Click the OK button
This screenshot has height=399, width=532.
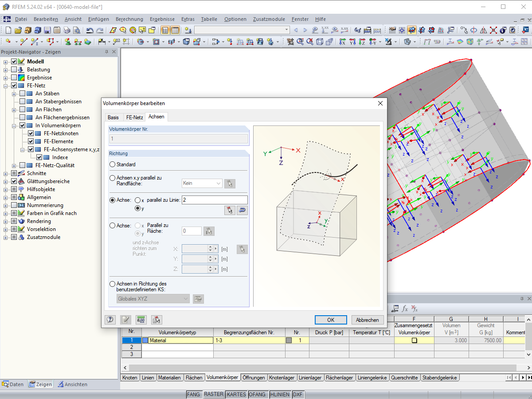pos(331,320)
